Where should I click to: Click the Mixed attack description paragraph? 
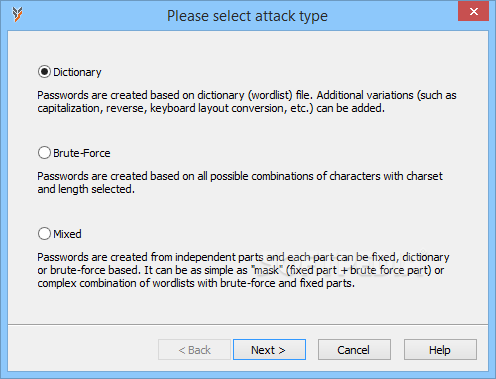click(243, 270)
